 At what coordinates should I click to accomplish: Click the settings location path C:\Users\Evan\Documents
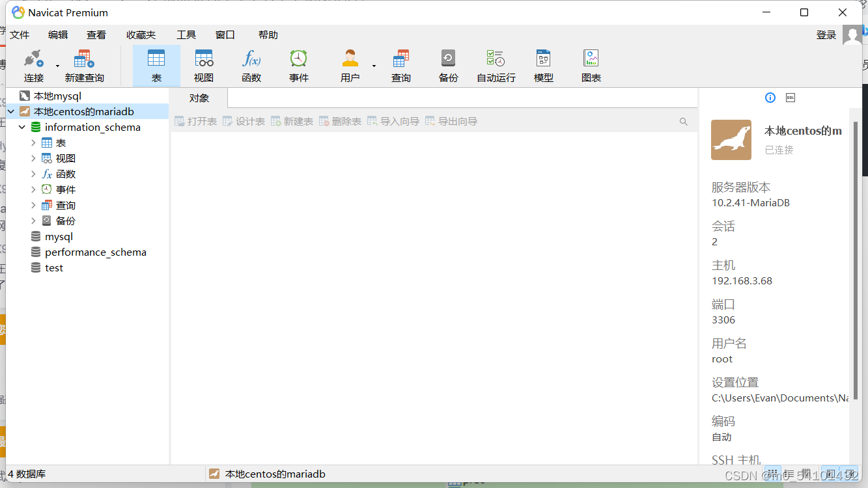point(780,398)
